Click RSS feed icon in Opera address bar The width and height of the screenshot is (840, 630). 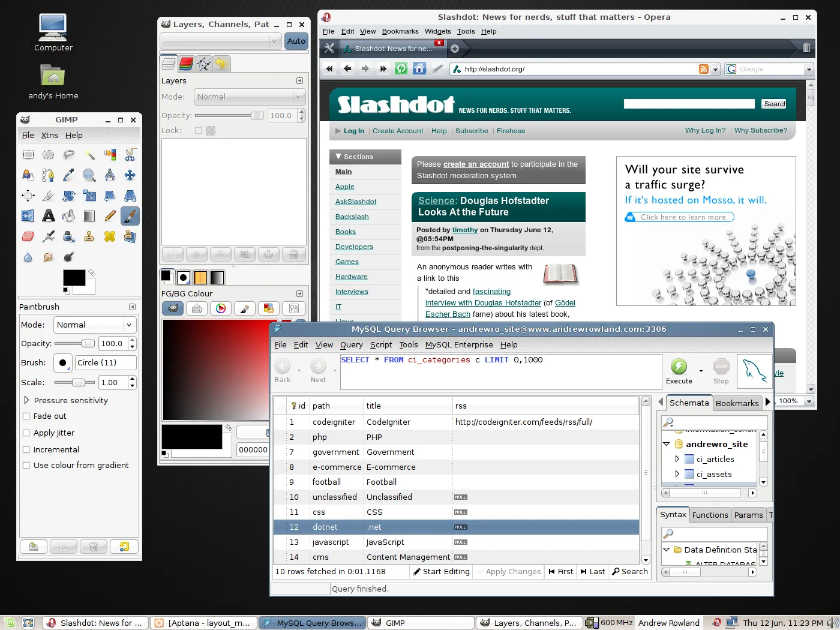pyautogui.click(x=704, y=69)
